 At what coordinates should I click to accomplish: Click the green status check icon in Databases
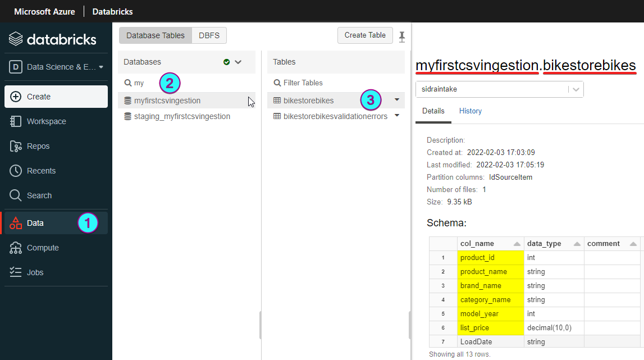coord(226,62)
